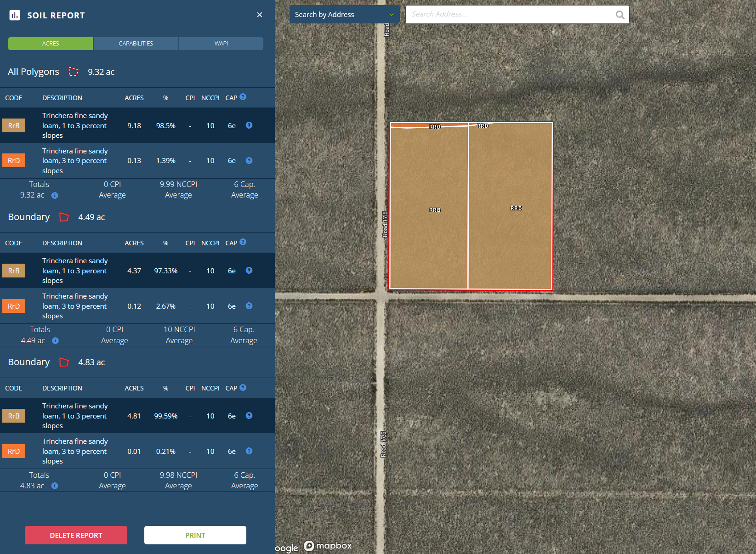
Task: Click the Print button
Action: tap(195, 535)
